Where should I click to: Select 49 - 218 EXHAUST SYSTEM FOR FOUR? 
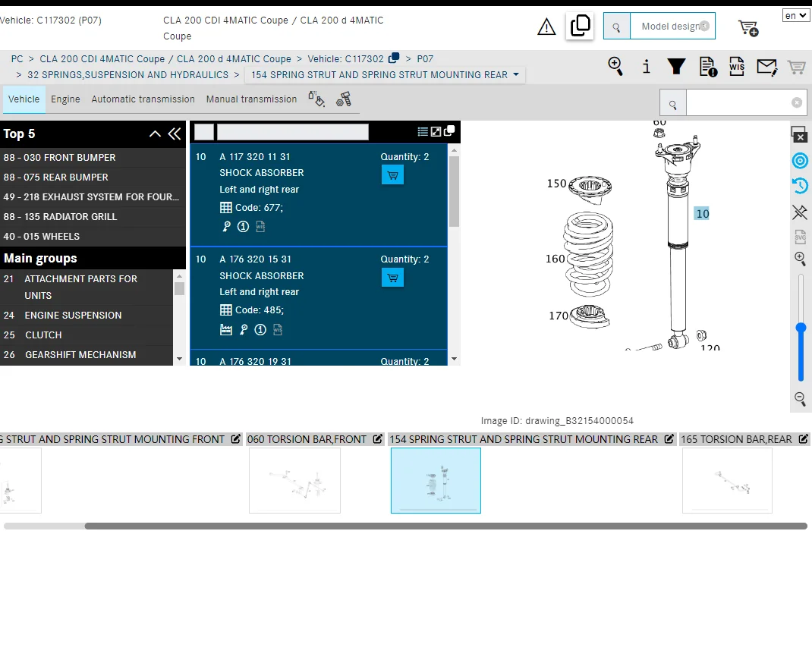(93, 196)
